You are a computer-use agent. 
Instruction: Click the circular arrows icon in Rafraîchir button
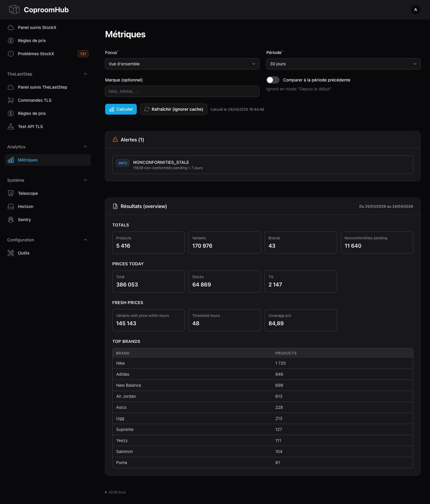[147, 109]
